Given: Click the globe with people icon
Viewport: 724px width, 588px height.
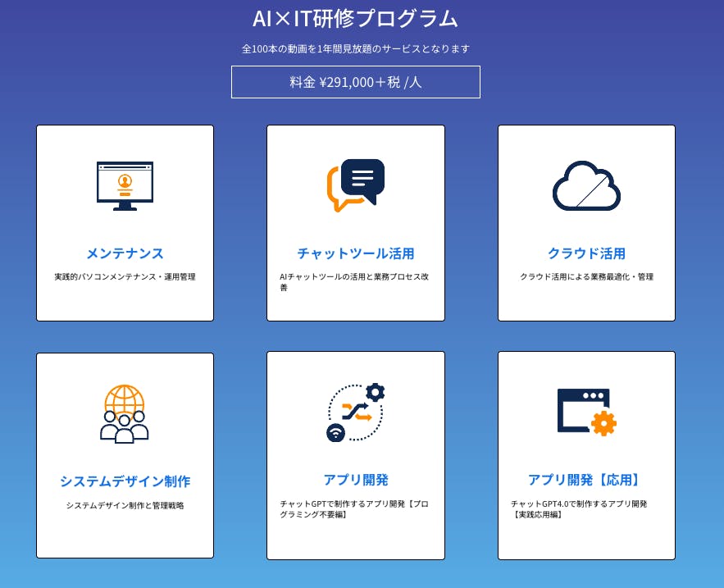Looking at the screenshot, I should (125, 413).
